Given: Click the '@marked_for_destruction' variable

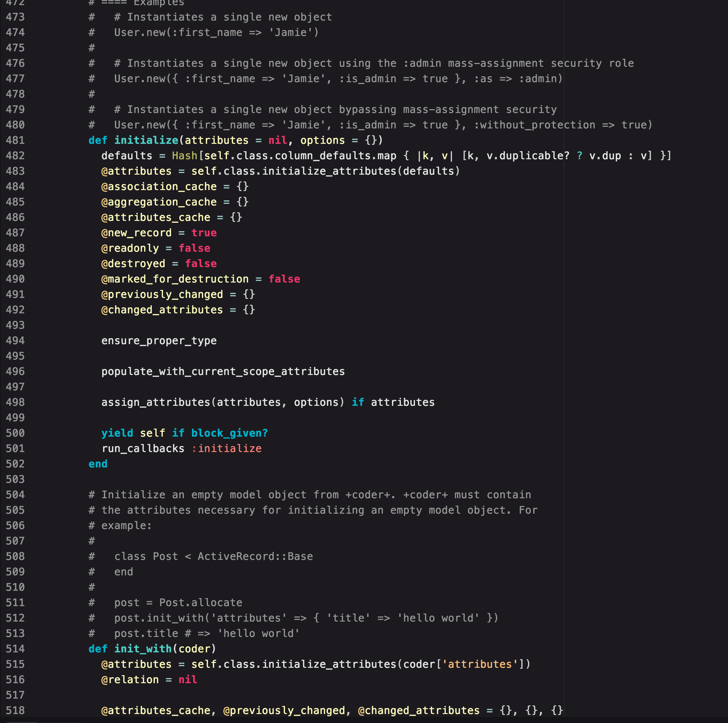Looking at the screenshot, I should tap(175, 279).
